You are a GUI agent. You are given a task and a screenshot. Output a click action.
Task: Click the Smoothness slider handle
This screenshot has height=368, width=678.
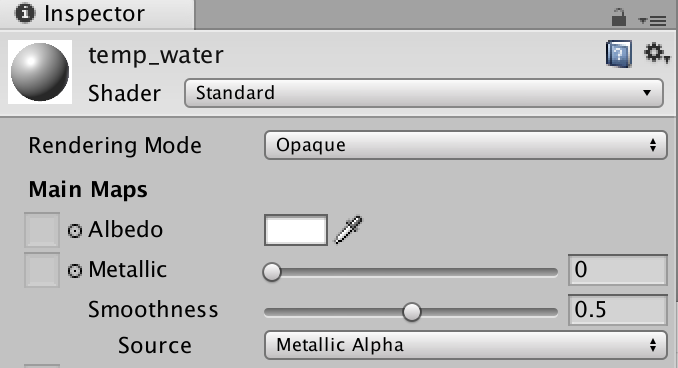[x=412, y=312]
